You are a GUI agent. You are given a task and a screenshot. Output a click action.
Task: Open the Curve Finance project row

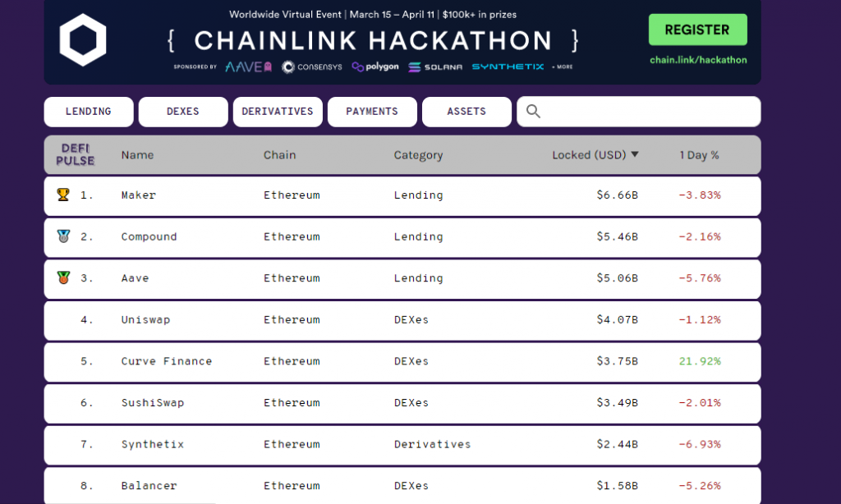click(167, 361)
